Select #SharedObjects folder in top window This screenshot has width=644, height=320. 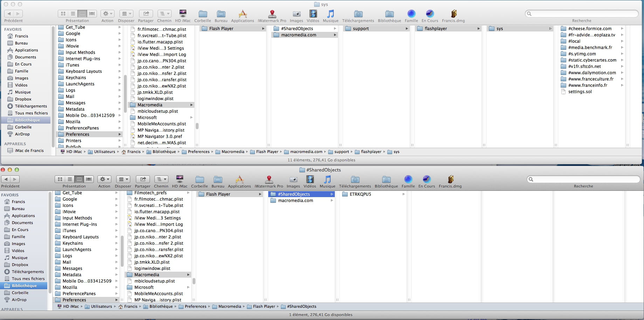[x=297, y=29]
